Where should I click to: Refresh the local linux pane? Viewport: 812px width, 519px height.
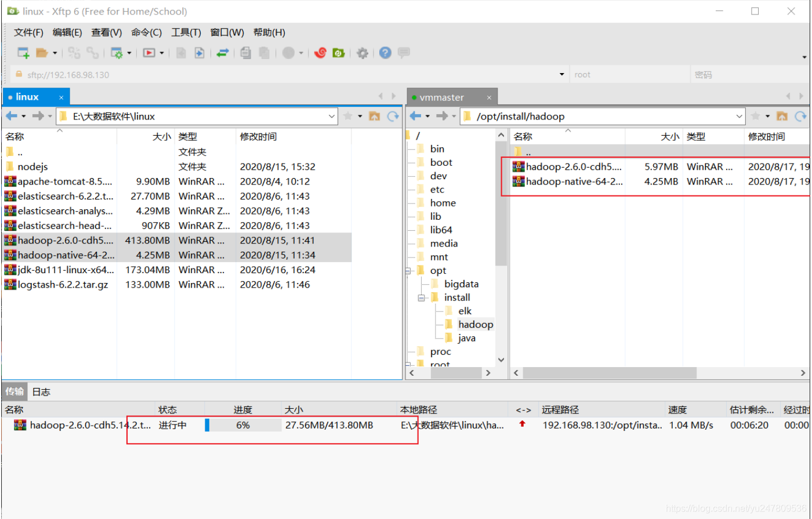(x=393, y=116)
